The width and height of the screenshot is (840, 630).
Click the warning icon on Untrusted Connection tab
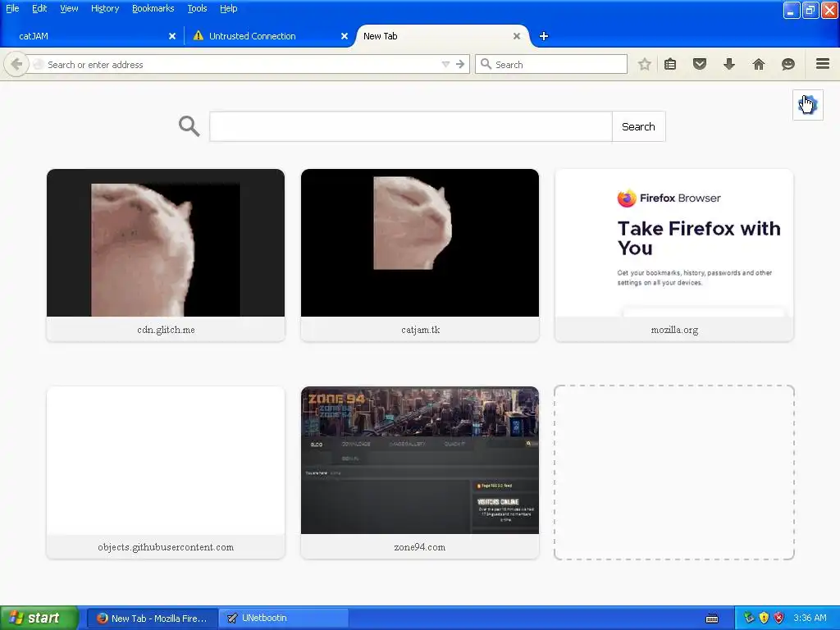pos(199,36)
